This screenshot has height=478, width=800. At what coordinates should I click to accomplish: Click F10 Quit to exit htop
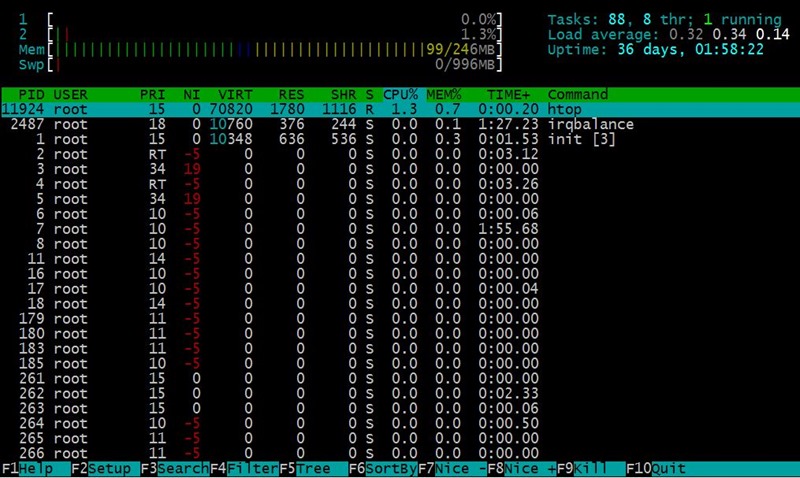[x=656, y=469]
